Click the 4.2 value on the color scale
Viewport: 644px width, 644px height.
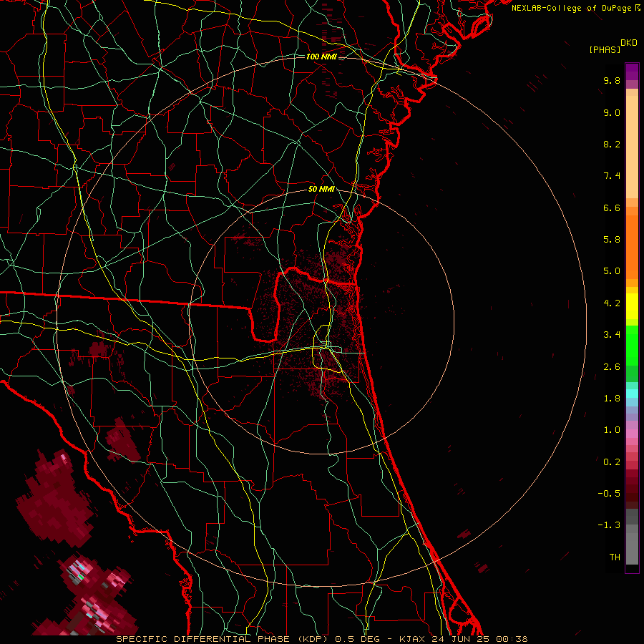click(612, 303)
